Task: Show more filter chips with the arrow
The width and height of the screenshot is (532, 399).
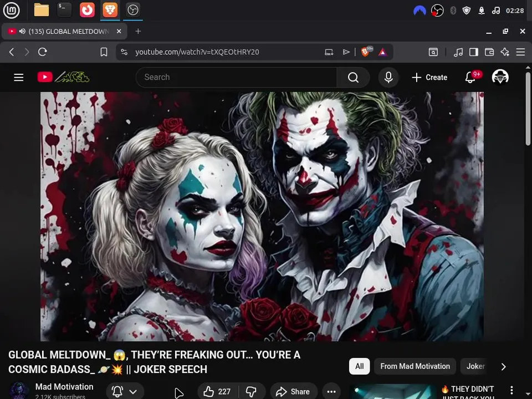Action: pyautogui.click(x=504, y=367)
